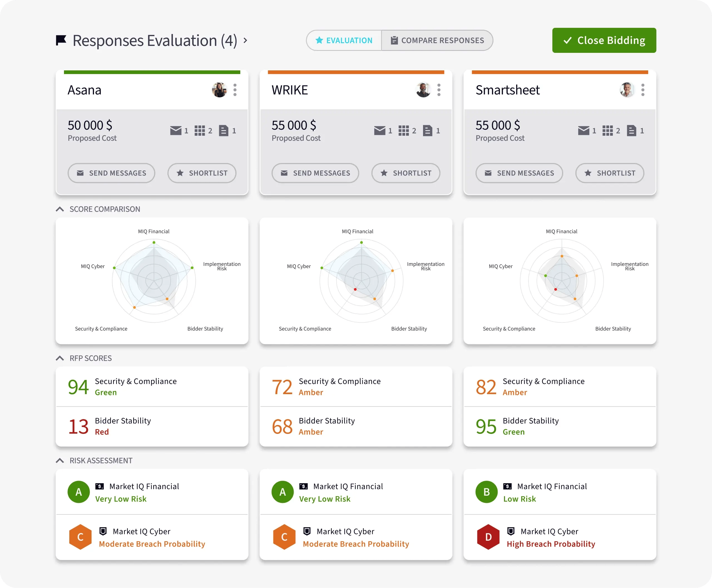
Task: Shortlist the WRIKE response
Action: coord(406,173)
